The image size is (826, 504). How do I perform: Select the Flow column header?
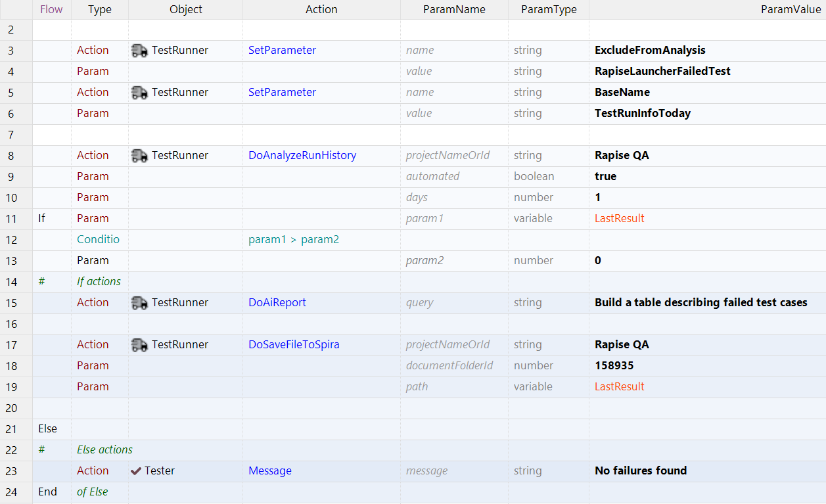(x=51, y=9)
